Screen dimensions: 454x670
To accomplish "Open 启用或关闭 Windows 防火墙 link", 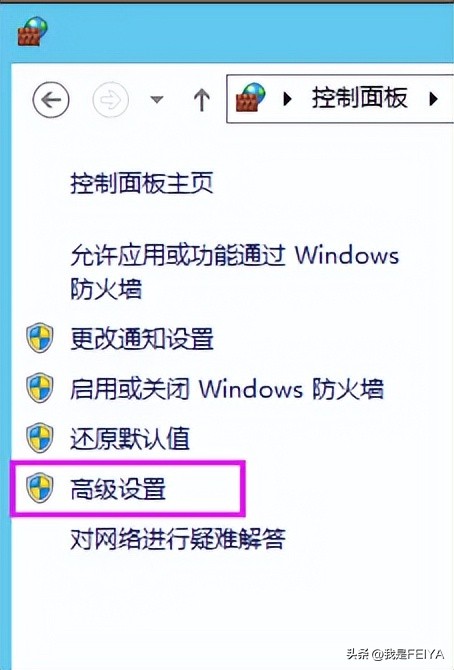I will (x=227, y=389).
